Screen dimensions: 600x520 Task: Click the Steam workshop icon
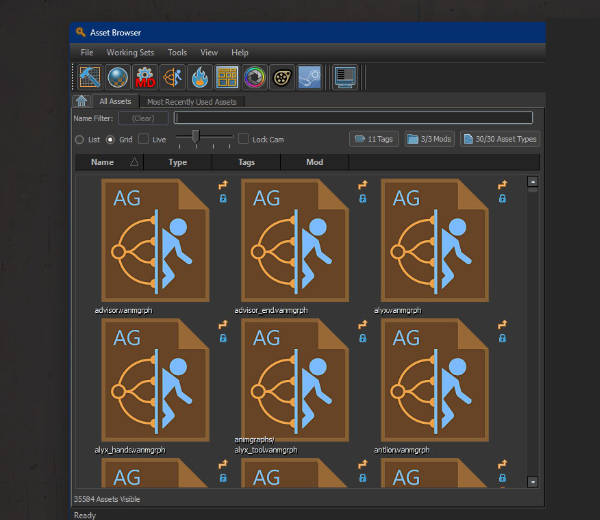[x=309, y=77]
